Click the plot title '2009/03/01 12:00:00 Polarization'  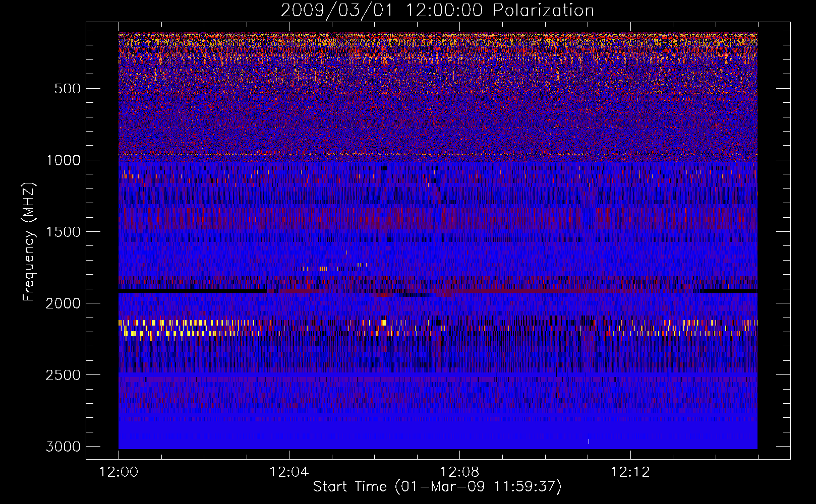click(x=437, y=10)
